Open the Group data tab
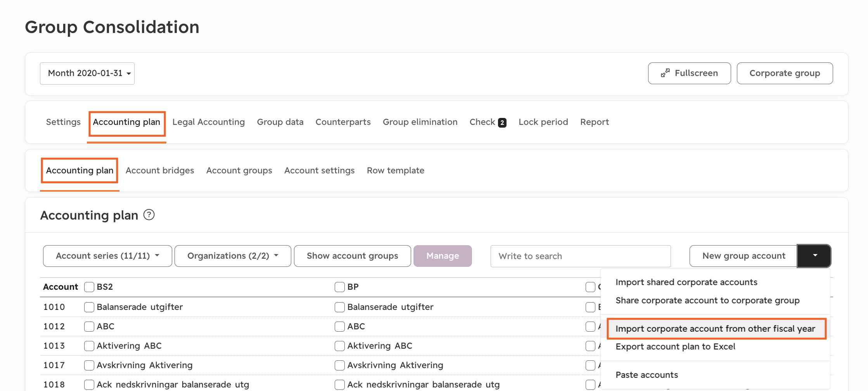The height and width of the screenshot is (391, 868). click(280, 122)
